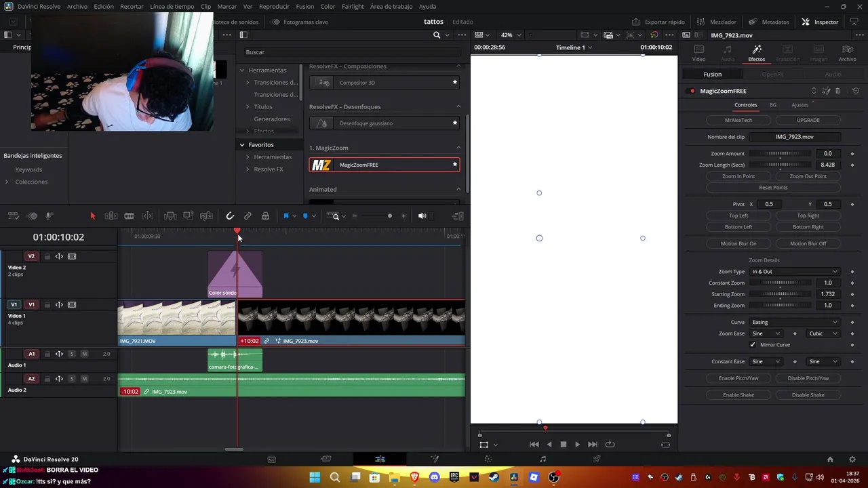Viewport: 868px width, 488px height.
Task: Select the arrow selection mode tool
Action: point(93,216)
